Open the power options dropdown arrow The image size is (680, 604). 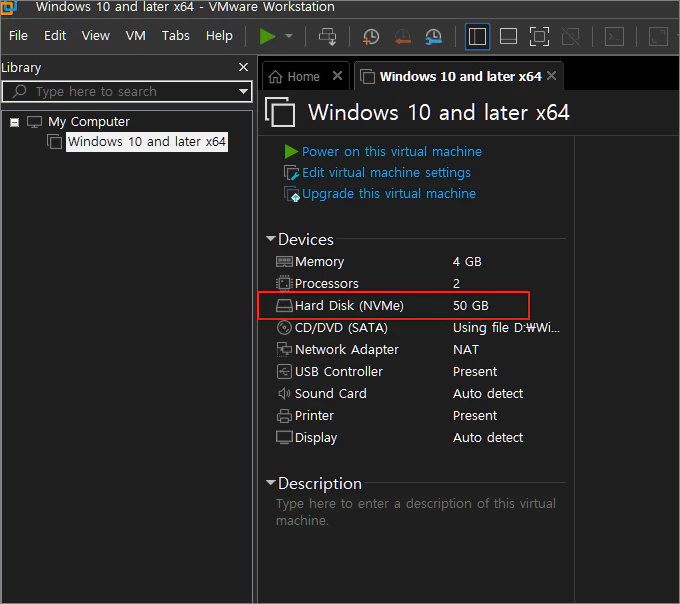(289, 36)
